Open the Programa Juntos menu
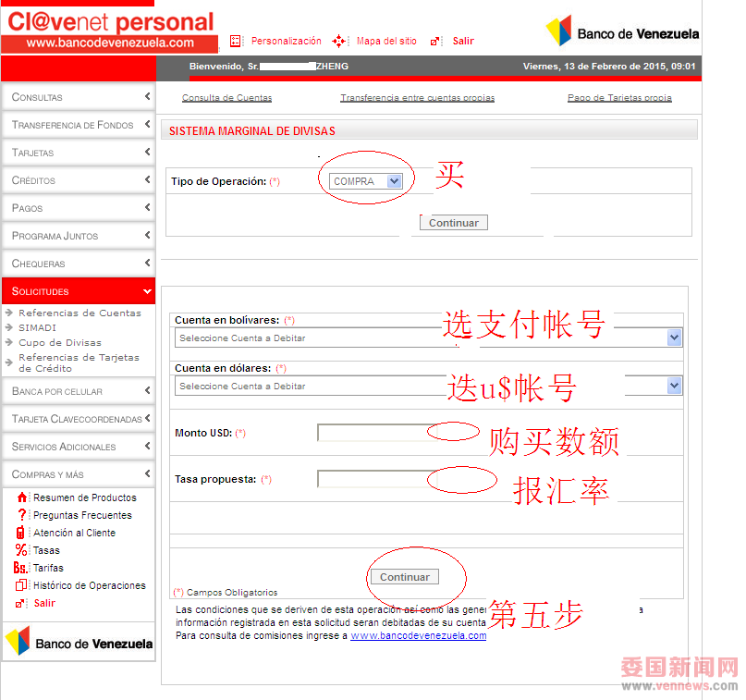746x700 pixels. pos(79,236)
